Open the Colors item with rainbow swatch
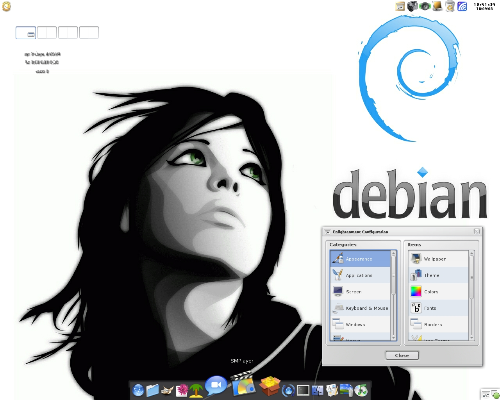This screenshot has width=500, height=400. (438, 292)
